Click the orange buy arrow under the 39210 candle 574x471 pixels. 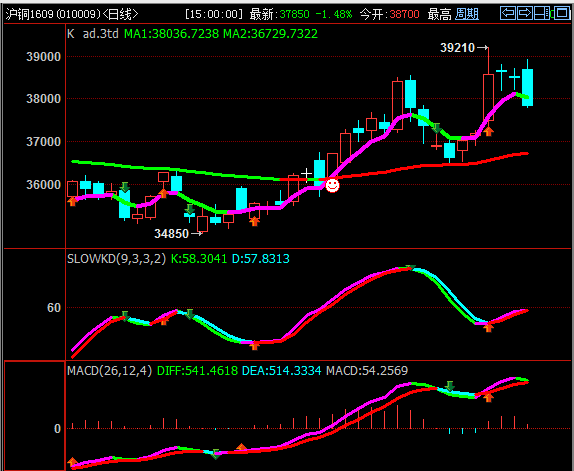tap(488, 131)
